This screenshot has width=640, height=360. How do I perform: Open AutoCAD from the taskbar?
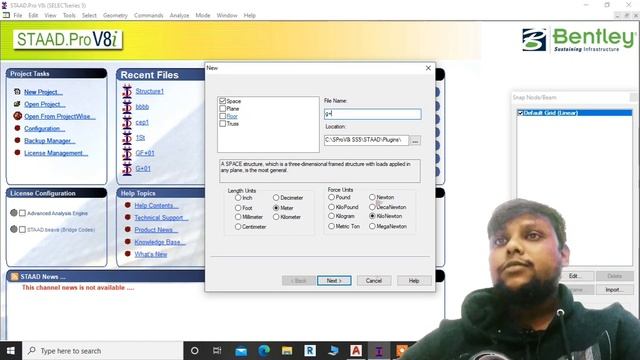click(356, 351)
